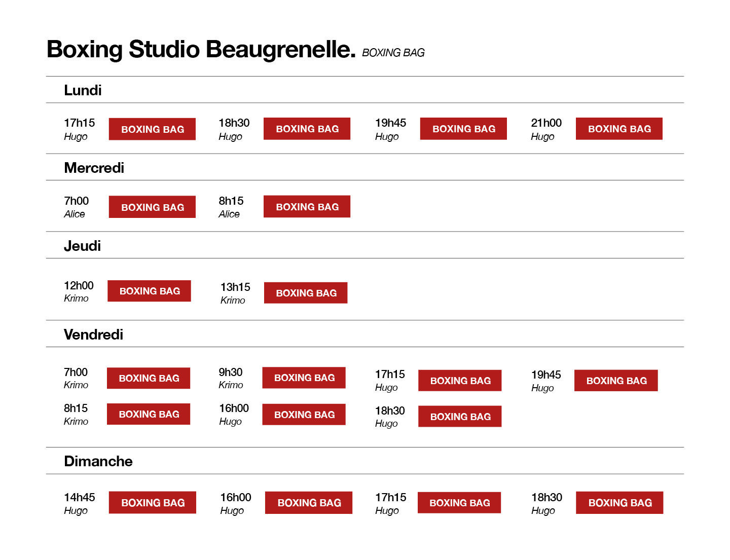Viewport: 730px width, 560px height.
Task: Choose Dimanche 16h00 Boxing Bag button
Action: pyautogui.click(x=309, y=503)
